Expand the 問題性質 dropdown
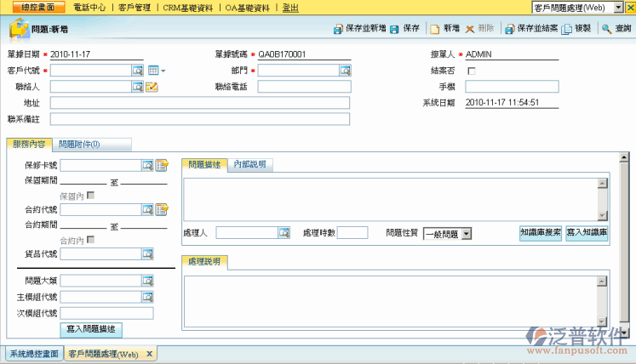The height and width of the screenshot is (364, 636). [466, 233]
